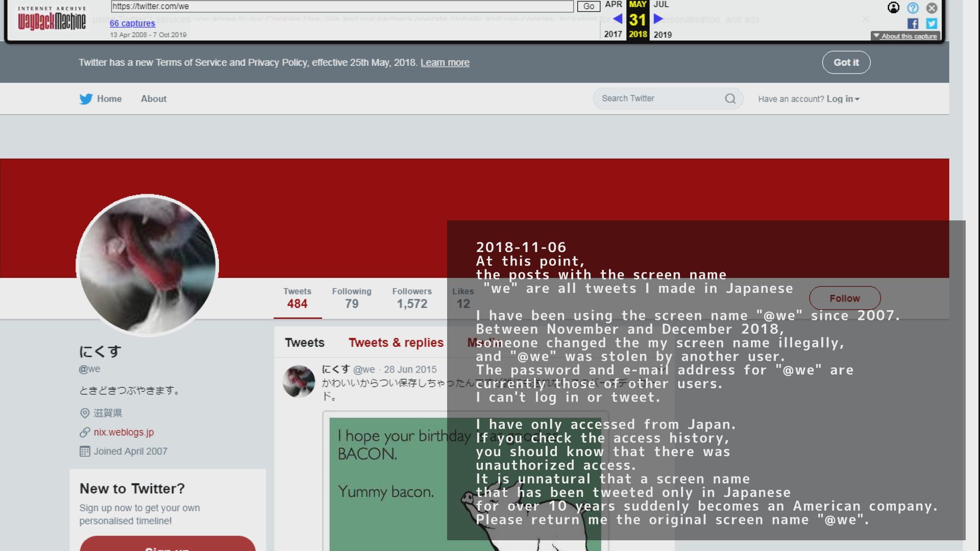980x551 pixels.
Task: Go to previous capture with left arrow
Action: click(x=618, y=19)
